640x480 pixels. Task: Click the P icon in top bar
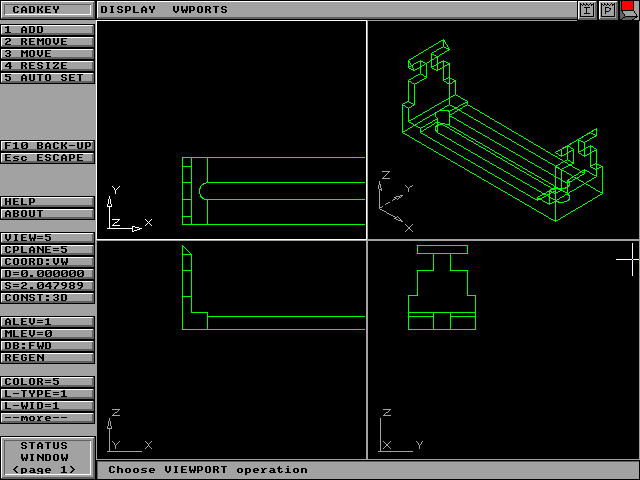608,10
